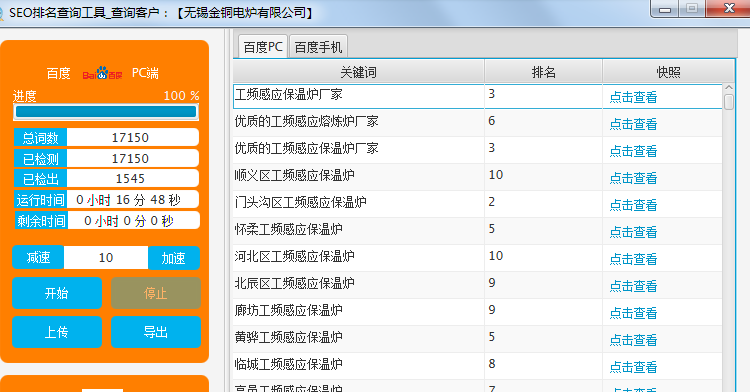Click the 上传 button
750x392 pixels.
pos(57,332)
